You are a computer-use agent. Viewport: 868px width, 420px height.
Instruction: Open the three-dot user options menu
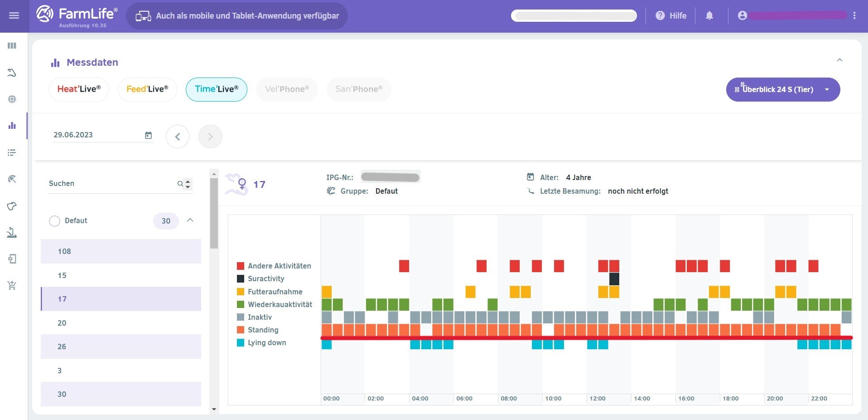tap(854, 16)
